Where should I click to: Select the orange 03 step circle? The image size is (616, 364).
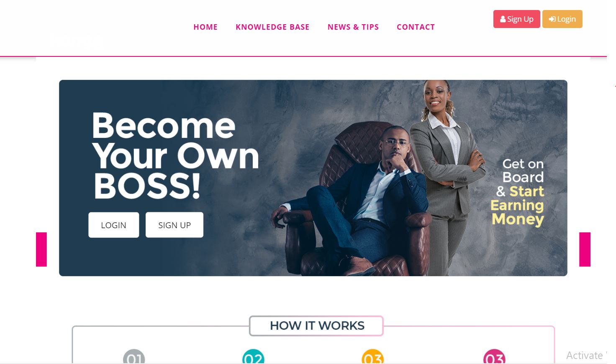click(x=372, y=356)
